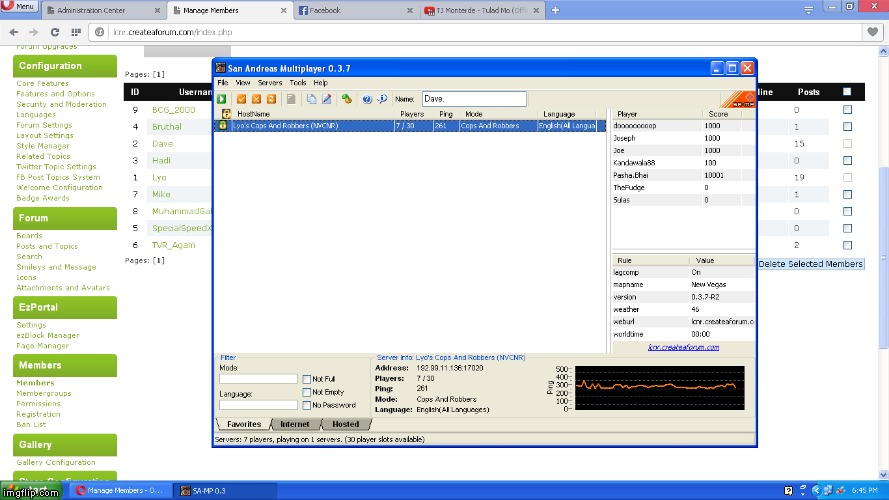
Task: Click the gray page server properties icon
Action: tap(291, 99)
